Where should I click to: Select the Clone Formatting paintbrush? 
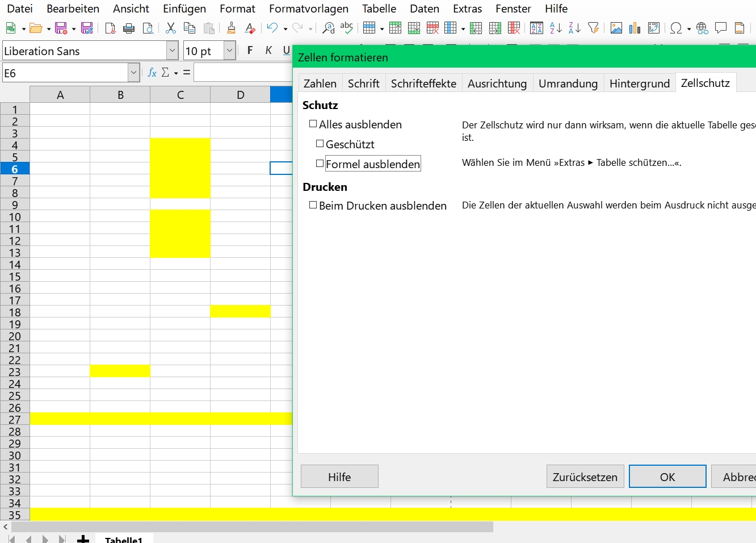(231, 28)
